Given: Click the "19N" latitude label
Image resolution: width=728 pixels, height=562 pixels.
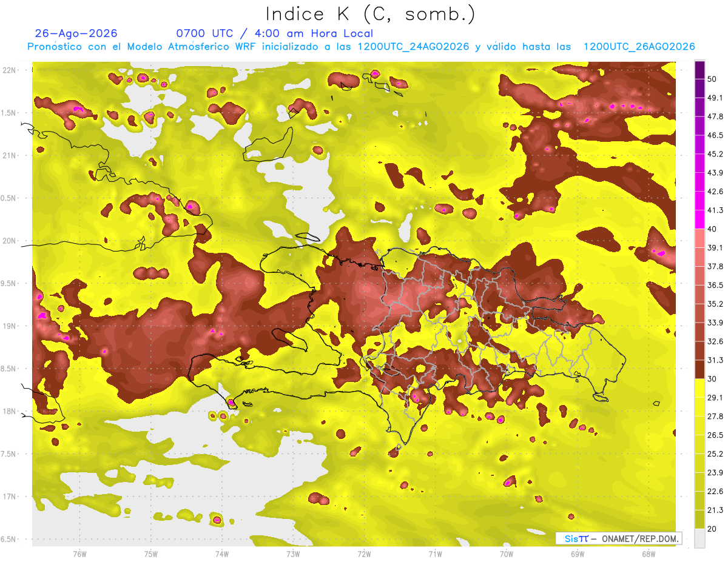Looking at the screenshot, I should tap(9, 326).
